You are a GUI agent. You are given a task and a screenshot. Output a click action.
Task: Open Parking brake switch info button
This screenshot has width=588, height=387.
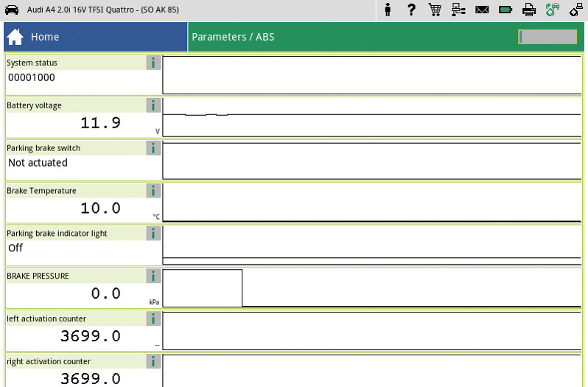(153, 148)
